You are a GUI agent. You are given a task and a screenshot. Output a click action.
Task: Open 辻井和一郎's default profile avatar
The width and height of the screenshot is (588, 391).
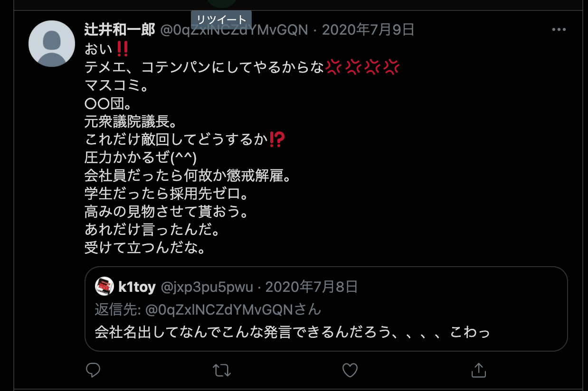click(x=52, y=44)
